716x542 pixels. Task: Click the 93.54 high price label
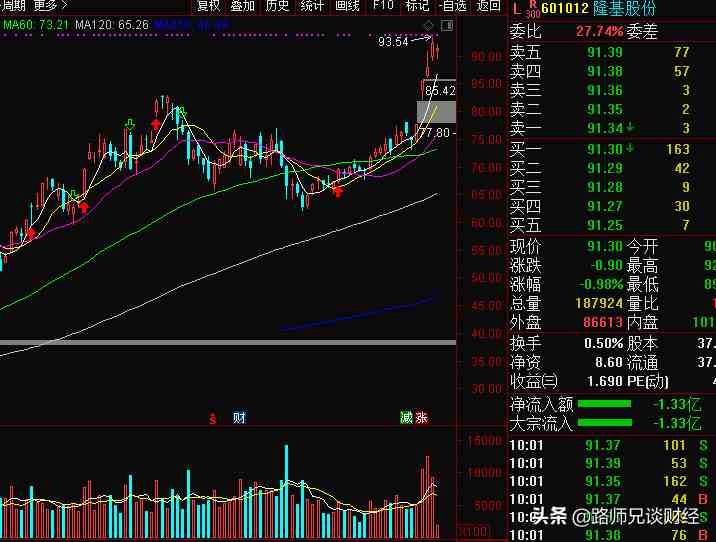coord(393,42)
